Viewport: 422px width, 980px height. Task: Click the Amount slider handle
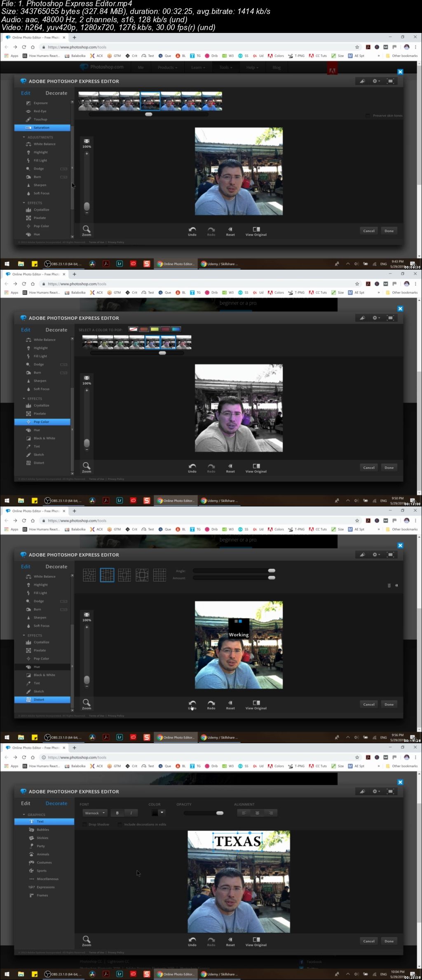(272, 578)
